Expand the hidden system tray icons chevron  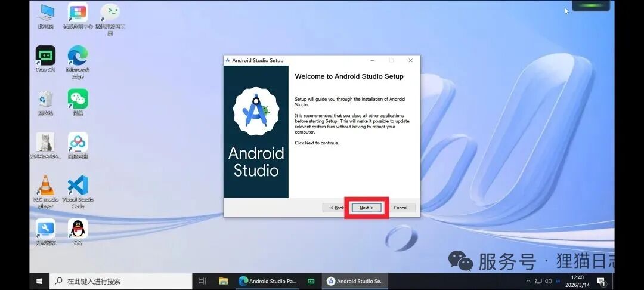(x=528, y=282)
